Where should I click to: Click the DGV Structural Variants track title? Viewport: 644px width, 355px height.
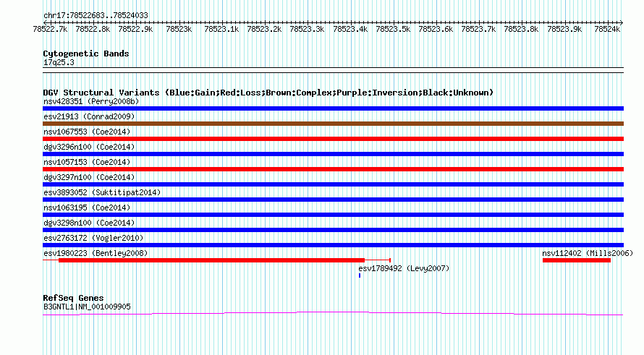click(268, 93)
